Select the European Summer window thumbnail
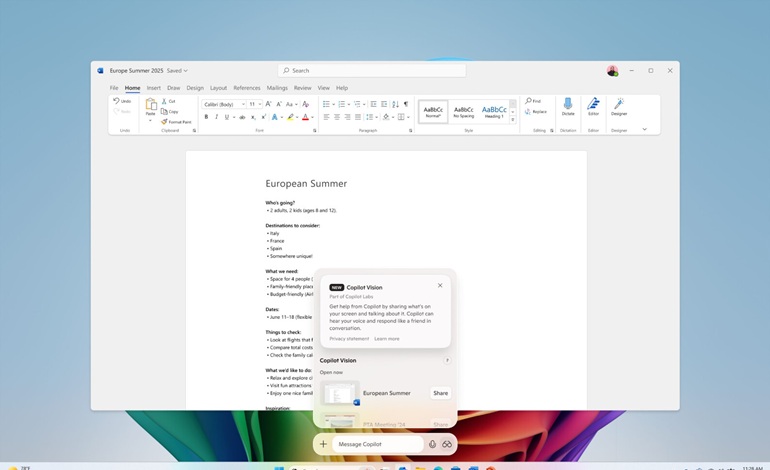770x470 pixels. [x=339, y=393]
